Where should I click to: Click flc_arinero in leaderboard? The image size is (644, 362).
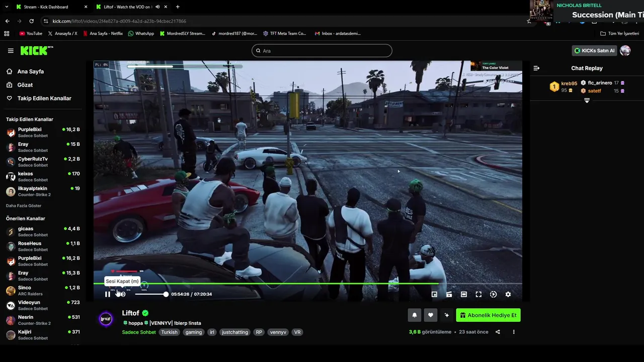click(x=600, y=83)
